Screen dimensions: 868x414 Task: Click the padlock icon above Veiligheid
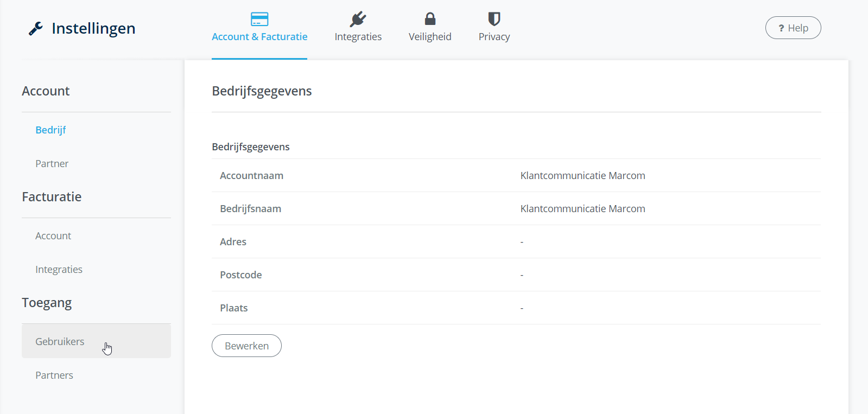click(430, 19)
